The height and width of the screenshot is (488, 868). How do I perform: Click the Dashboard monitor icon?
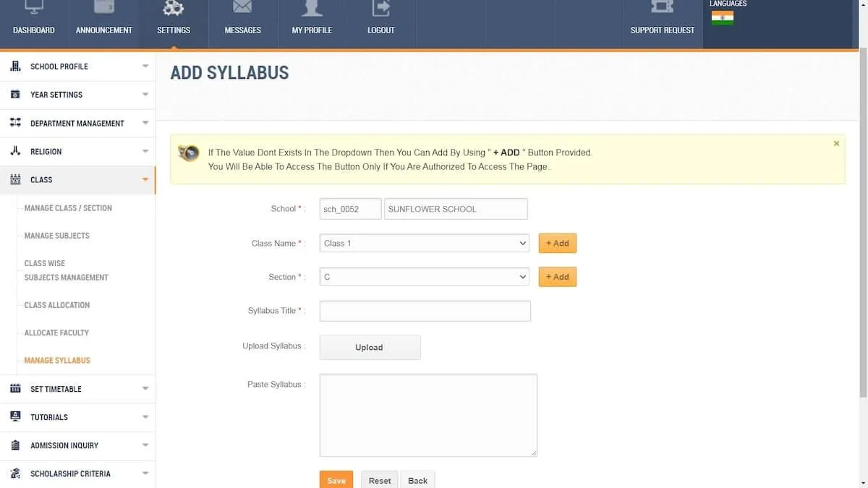[33, 7]
